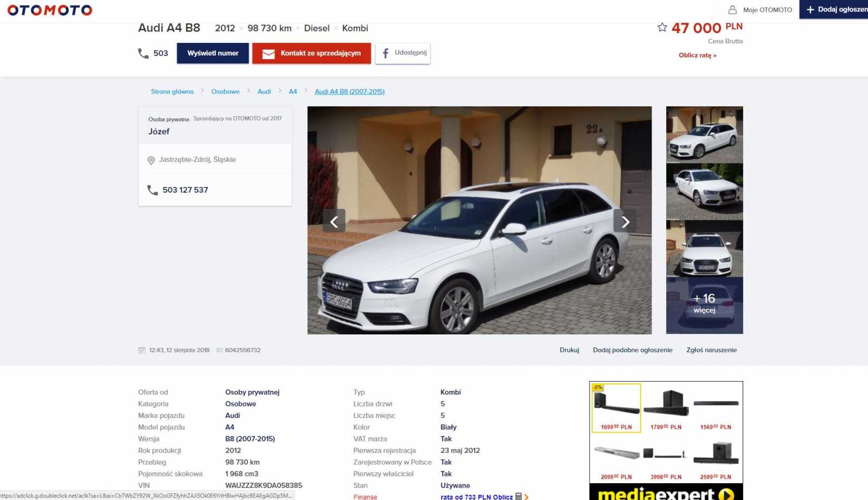Click the Dodaj ogłoszenie button

click(835, 10)
